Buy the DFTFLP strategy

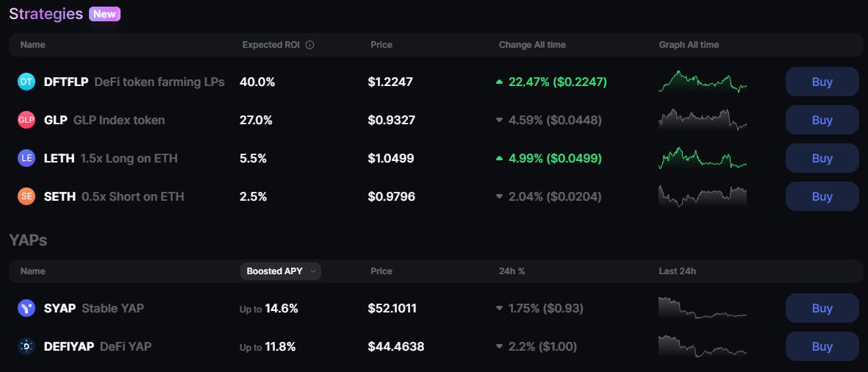coord(822,82)
